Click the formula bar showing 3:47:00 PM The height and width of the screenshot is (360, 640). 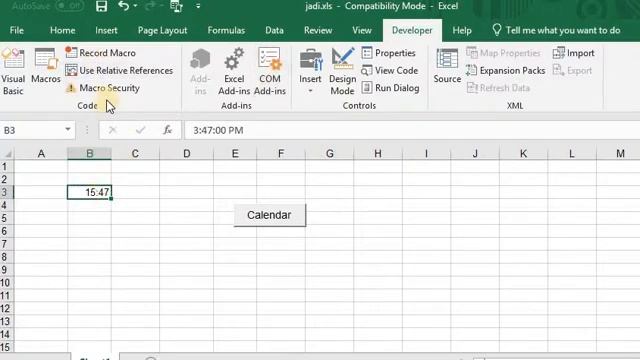coord(412,130)
